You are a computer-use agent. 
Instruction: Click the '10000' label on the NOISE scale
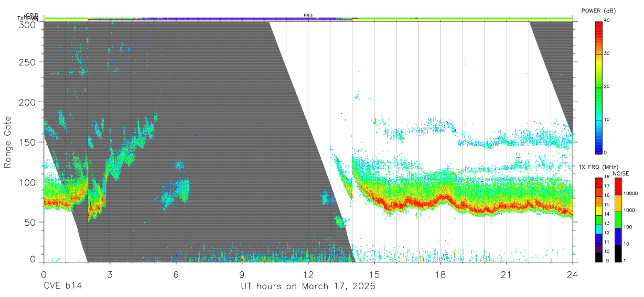click(630, 193)
